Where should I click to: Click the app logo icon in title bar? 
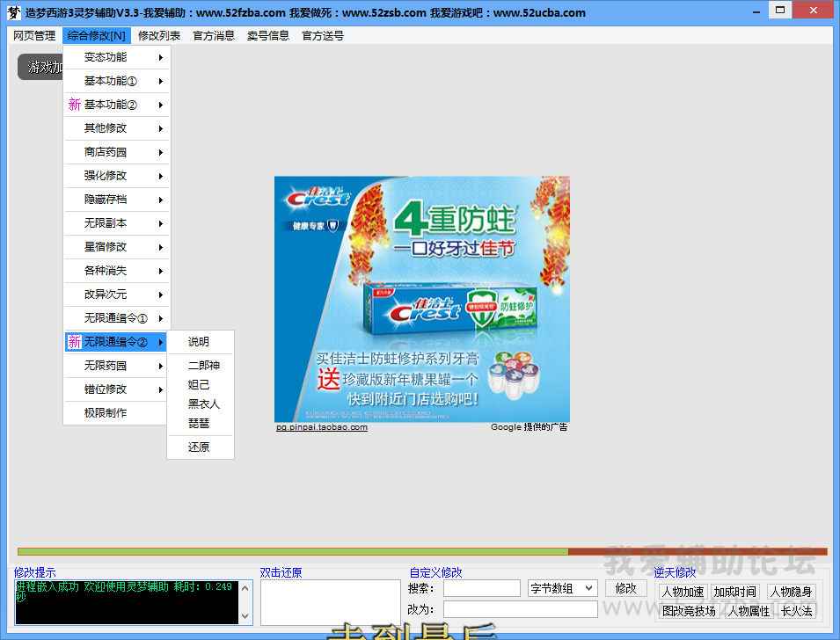13,13
